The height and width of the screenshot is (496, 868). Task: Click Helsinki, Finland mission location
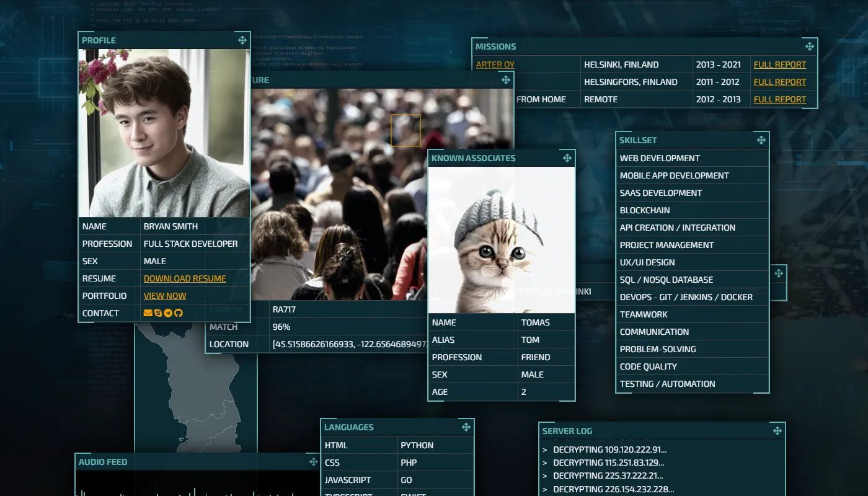tap(621, 64)
